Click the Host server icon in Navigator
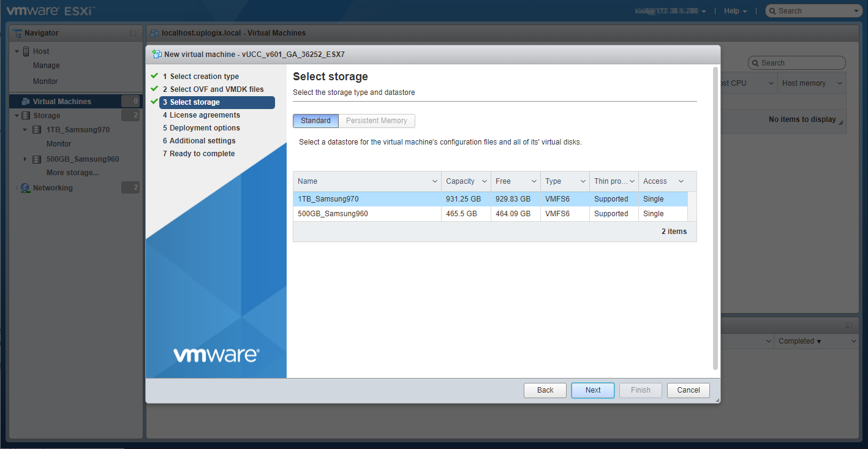This screenshot has width=868, height=449. tap(26, 51)
